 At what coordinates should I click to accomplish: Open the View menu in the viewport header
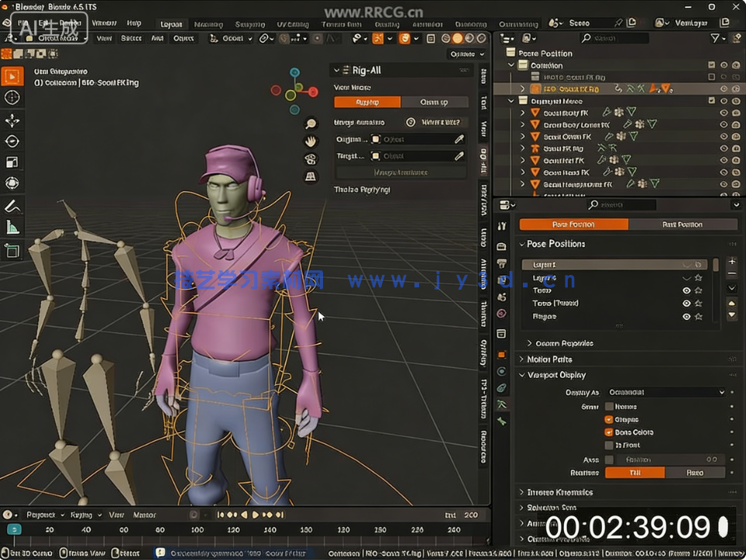click(x=105, y=37)
